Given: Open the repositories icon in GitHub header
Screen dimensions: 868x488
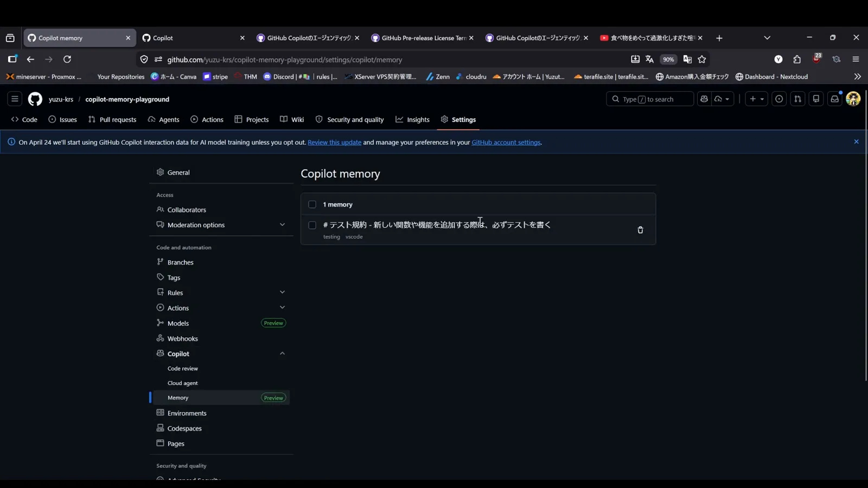Looking at the screenshot, I should 816,99.
